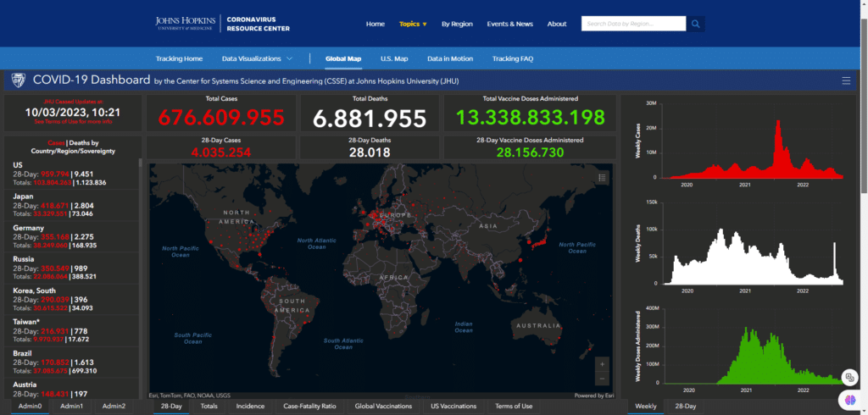Screen dimensions: 868x415
Task: Open the By Region menu
Action: click(x=457, y=24)
